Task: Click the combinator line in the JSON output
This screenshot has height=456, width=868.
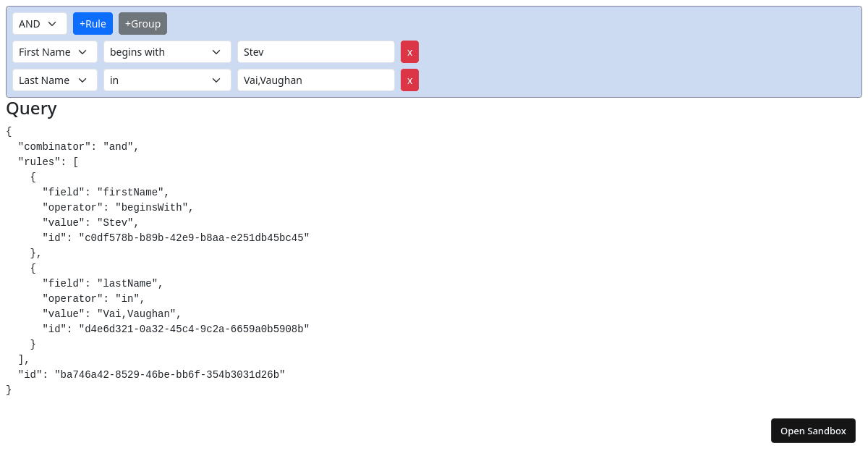Action: (x=78, y=146)
